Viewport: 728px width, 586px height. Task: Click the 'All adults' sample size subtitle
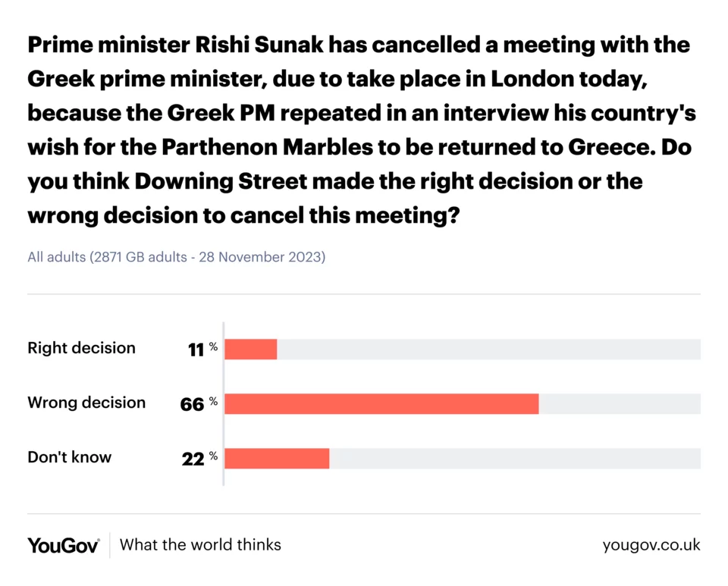coord(176,257)
